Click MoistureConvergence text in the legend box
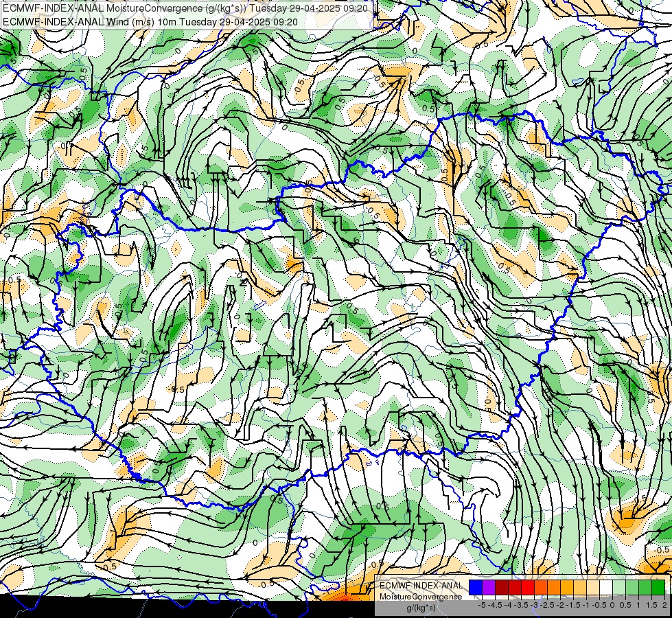Screen dimensions: 672x618 click(421, 597)
